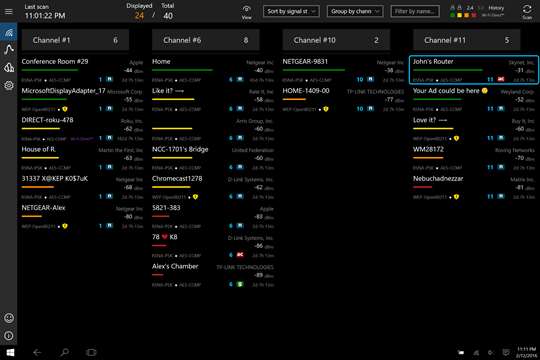Select WM28172 network
540x360 pixels.
474,158
